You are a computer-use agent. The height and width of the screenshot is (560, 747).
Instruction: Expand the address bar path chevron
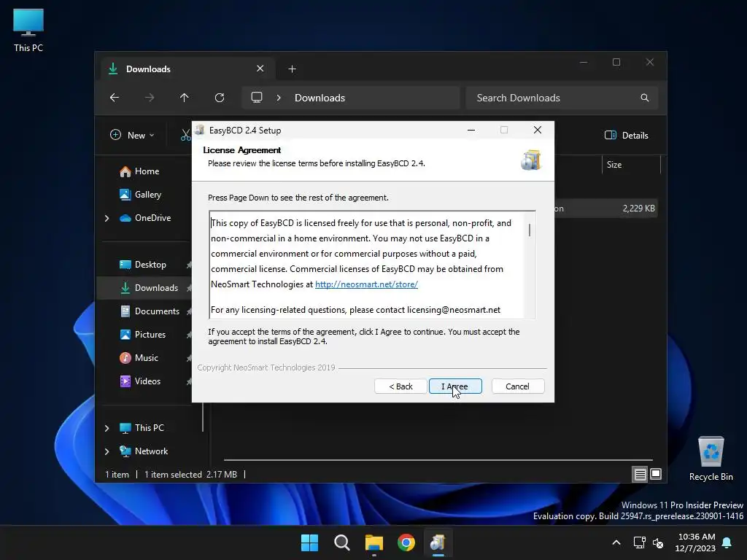click(x=279, y=98)
